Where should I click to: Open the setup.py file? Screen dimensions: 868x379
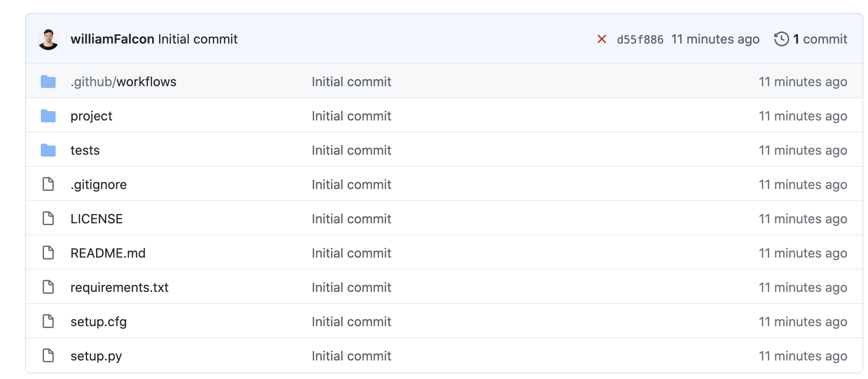click(x=96, y=356)
